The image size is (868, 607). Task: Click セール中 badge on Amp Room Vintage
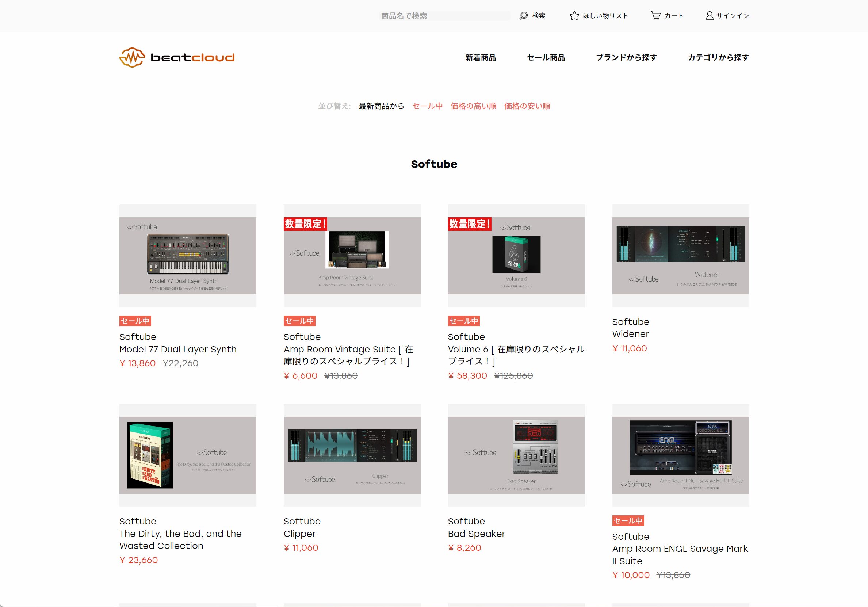click(x=299, y=321)
